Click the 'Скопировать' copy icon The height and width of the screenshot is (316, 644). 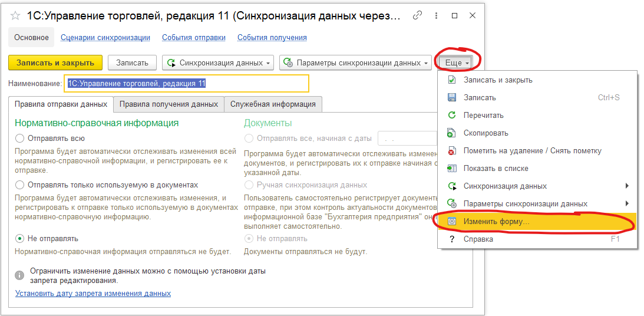tap(452, 133)
